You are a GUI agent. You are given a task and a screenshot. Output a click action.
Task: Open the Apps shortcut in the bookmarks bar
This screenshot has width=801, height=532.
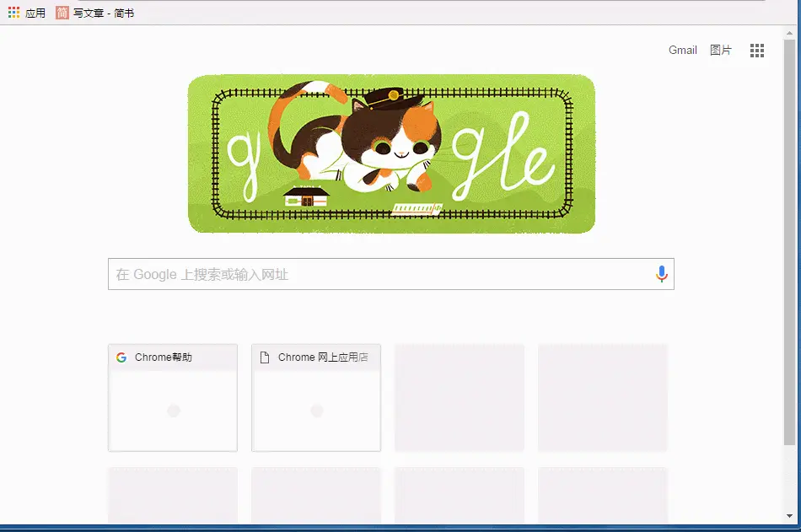tap(27, 13)
